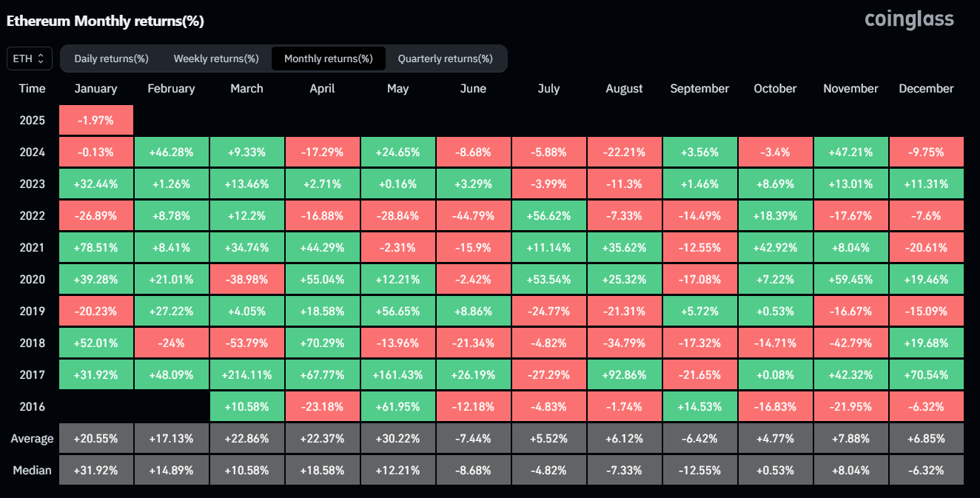This screenshot has width=980, height=498.
Task: Click the January column header
Action: pyautogui.click(x=95, y=89)
